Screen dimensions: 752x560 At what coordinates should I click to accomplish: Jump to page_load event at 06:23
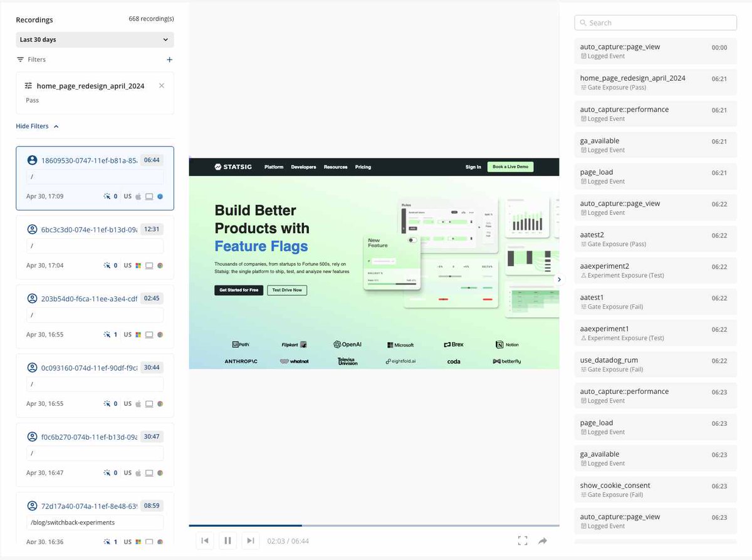(x=655, y=427)
